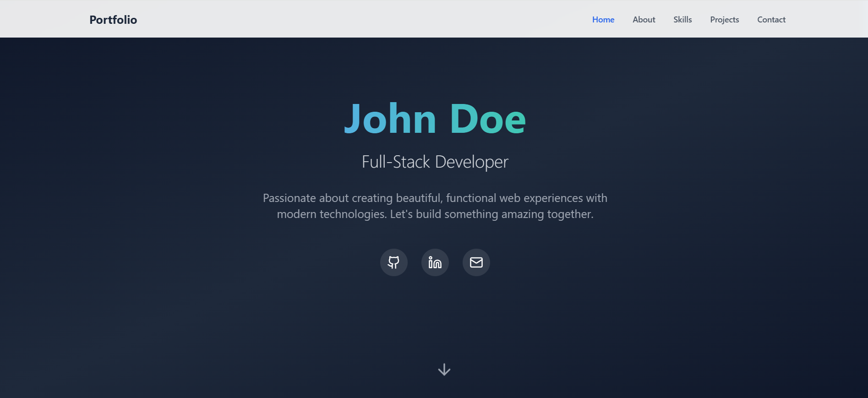Image resolution: width=868 pixels, height=398 pixels.
Task: Click "Let's build something amazing together" sentence
Action: pos(491,214)
